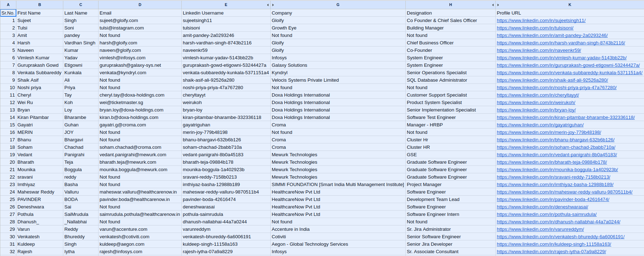Viewport: 644px width, 256px height.
Task: Expand hidden column arrow right of column E
Action: click(x=268, y=5)
